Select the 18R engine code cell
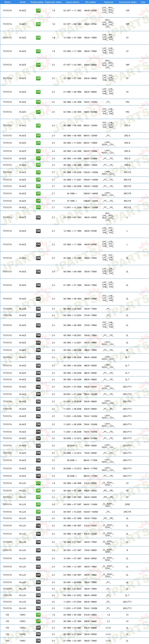This screenshot has width=149, height=644. pyautogui.click(x=127, y=65)
